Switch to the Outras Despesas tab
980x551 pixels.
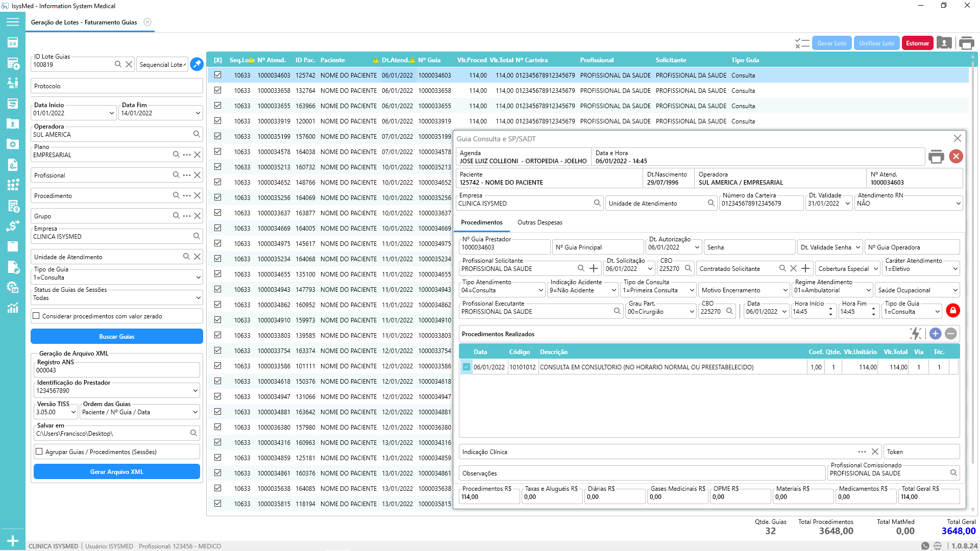[x=540, y=222]
